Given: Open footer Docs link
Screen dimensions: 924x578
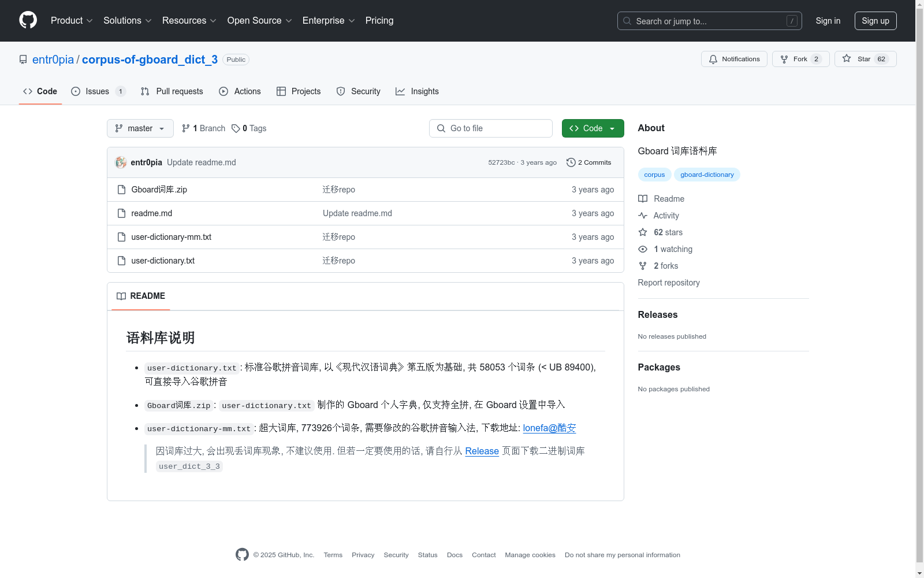Looking at the screenshot, I should click(x=455, y=555).
